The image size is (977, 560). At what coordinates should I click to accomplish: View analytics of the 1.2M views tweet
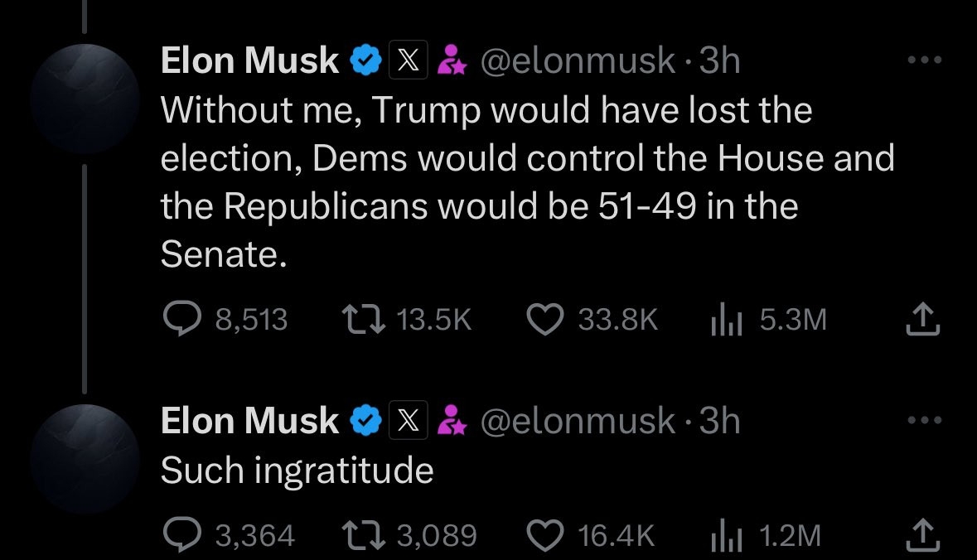tap(724, 536)
